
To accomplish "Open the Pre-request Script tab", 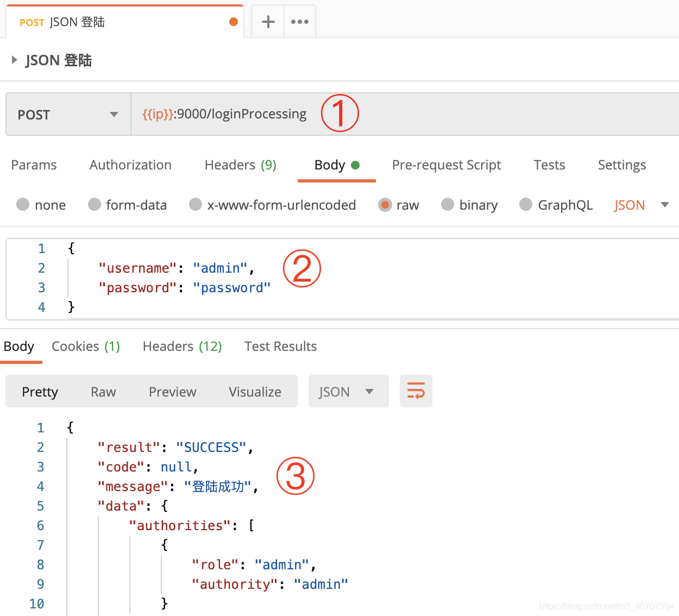I will click(447, 165).
